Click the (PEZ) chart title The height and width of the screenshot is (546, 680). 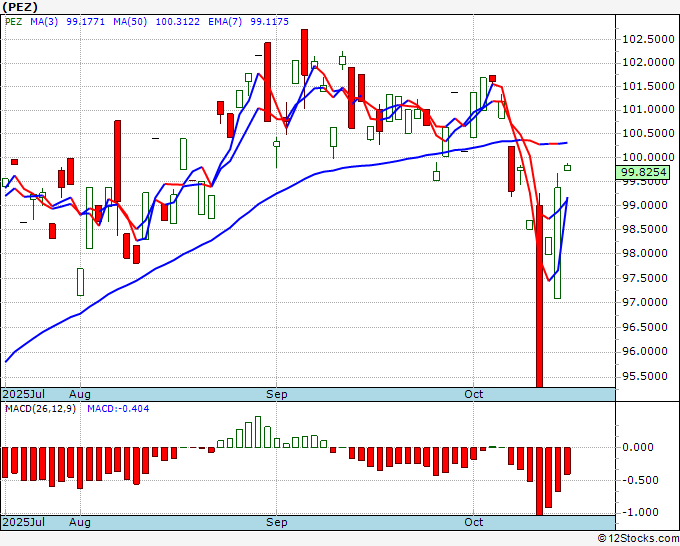click(x=20, y=7)
